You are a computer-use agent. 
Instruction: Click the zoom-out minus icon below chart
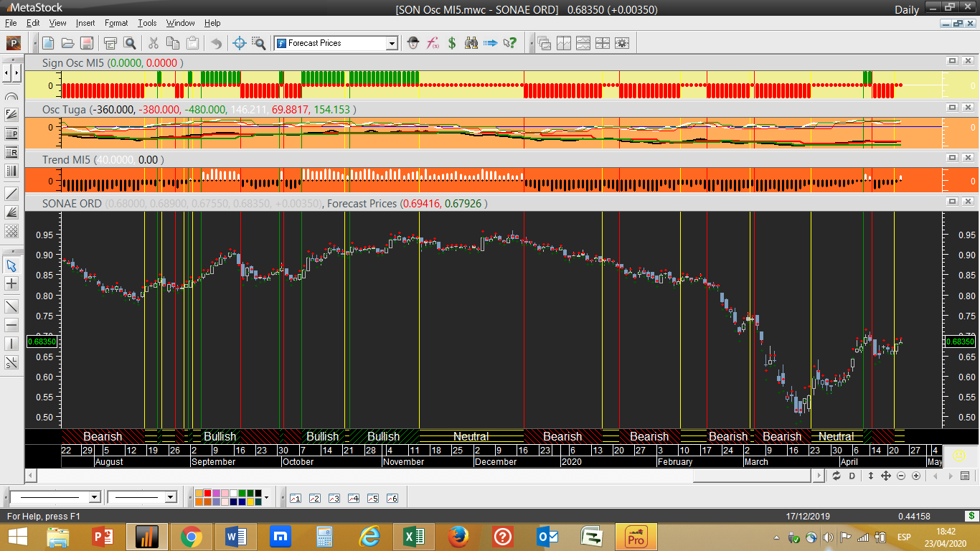tap(901, 476)
